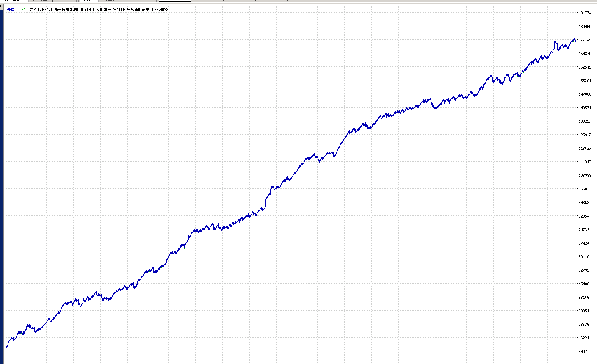Click the 74739 value on the right axis
This screenshot has height=364, width=597.
[x=584, y=230]
